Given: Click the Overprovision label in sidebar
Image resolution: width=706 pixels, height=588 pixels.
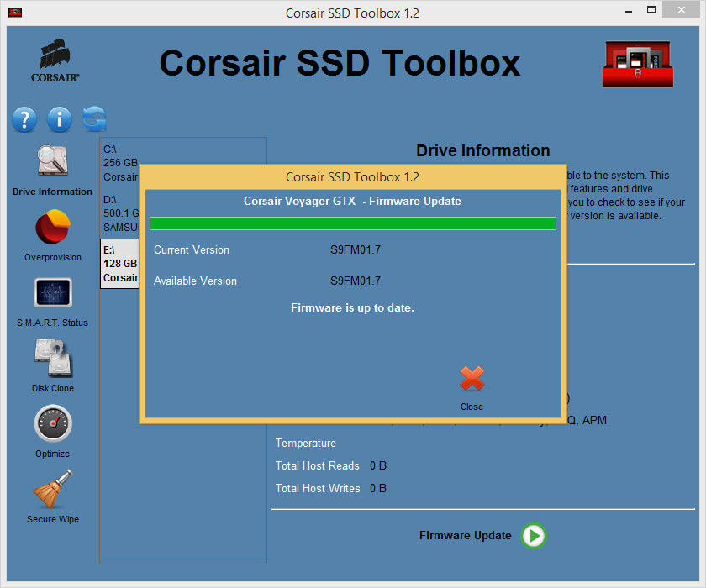Looking at the screenshot, I should click(53, 257).
